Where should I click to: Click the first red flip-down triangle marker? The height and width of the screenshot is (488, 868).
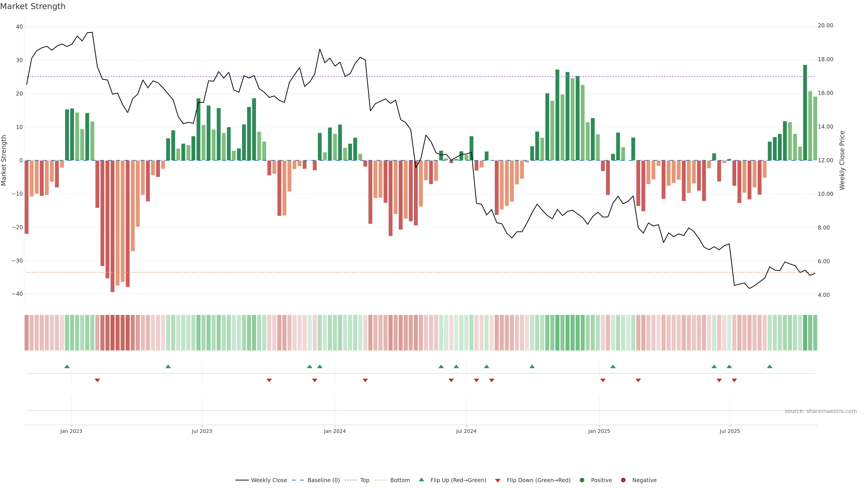pyautogui.click(x=97, y=380)
